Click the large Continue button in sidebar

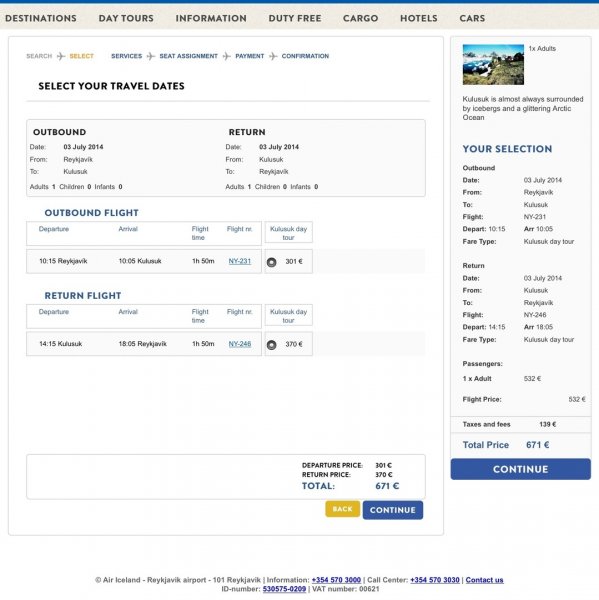point(521,469)
